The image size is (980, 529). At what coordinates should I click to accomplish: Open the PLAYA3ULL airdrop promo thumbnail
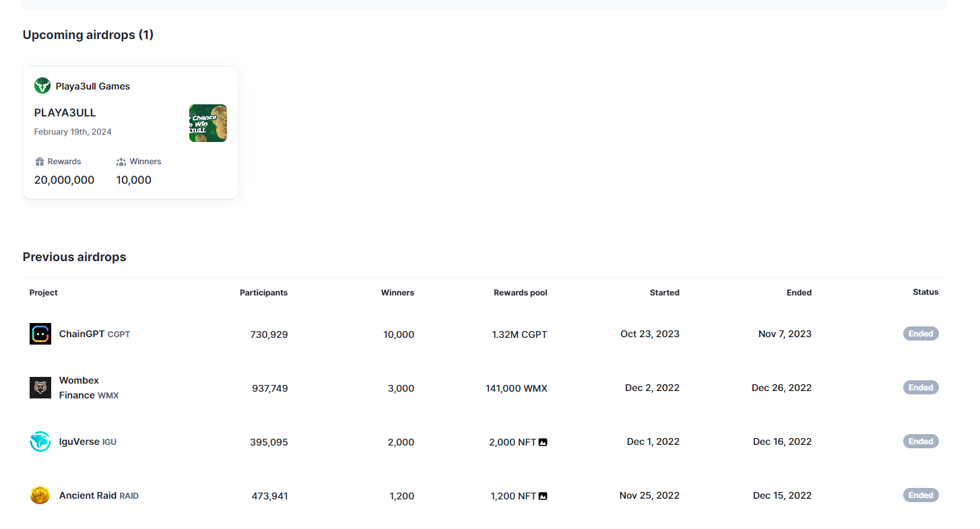[208, 123]
